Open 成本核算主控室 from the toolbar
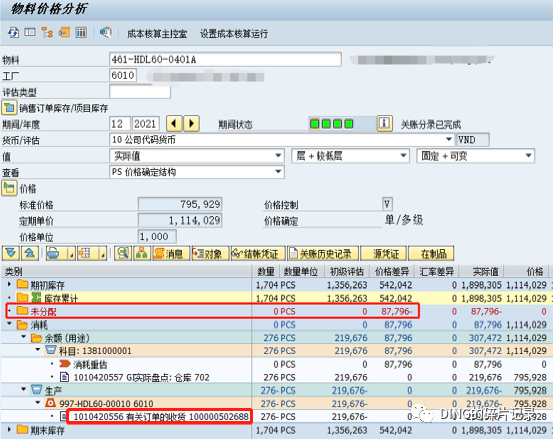This screenshot has height=439, width=553. (x=157, y=34)
